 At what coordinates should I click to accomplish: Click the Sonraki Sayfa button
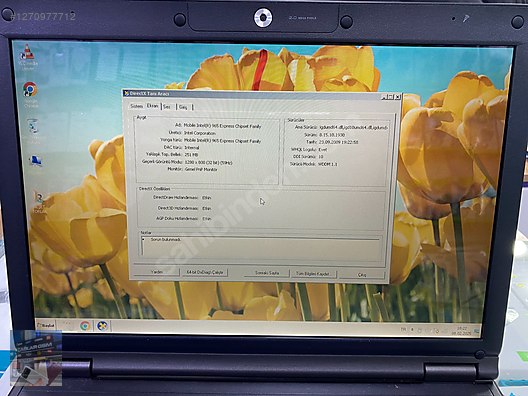pyautogui.click(x=267, y=273)
